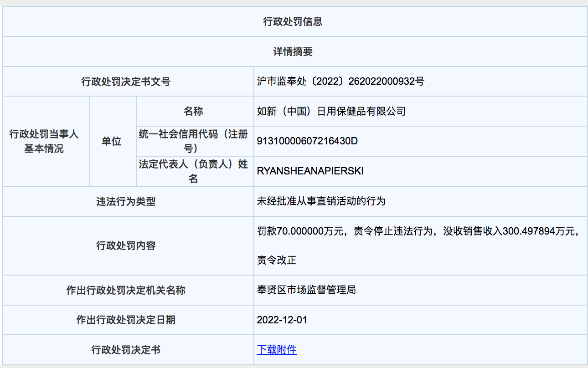The width and height of the screenshot is (588, 368).
Task: Select document number 沪市监奉处〔2022〕262022000932号
Action: pyautogui.click(x=340, y=82)
